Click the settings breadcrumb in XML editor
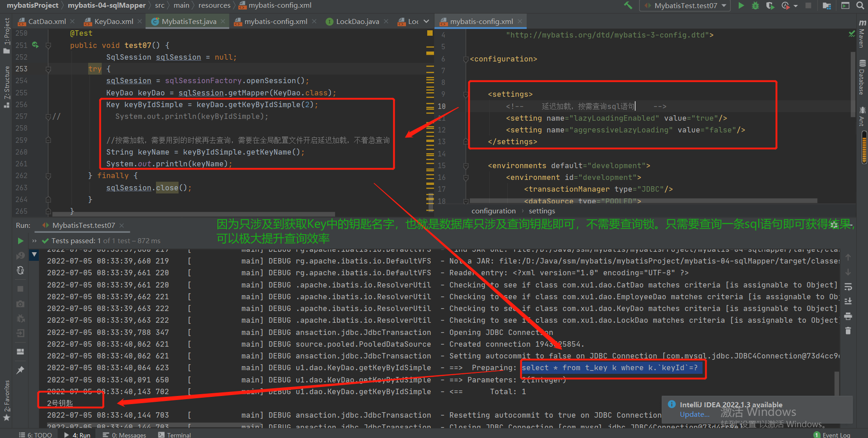 (542, 211)
